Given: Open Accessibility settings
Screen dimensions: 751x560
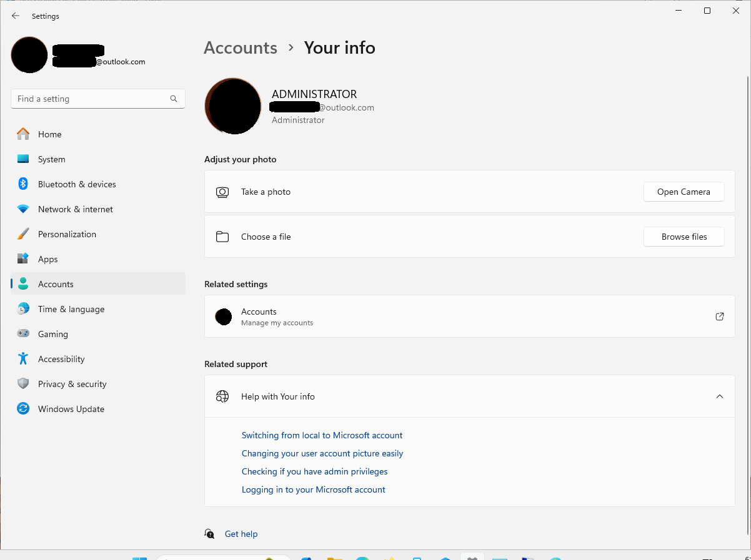Looking at the screenshot, I should click(x=98, y=359).
